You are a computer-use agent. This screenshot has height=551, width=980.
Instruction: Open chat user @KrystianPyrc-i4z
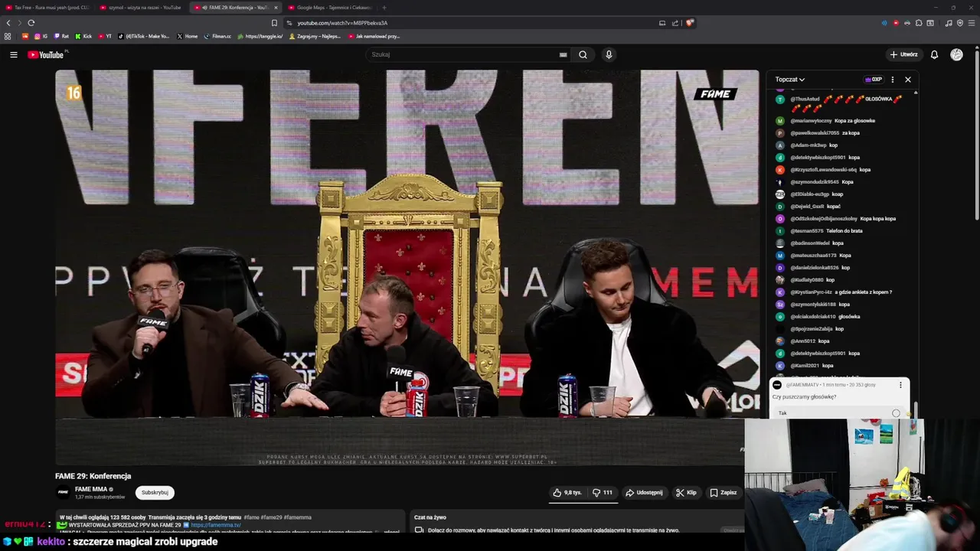click(812, 292)
